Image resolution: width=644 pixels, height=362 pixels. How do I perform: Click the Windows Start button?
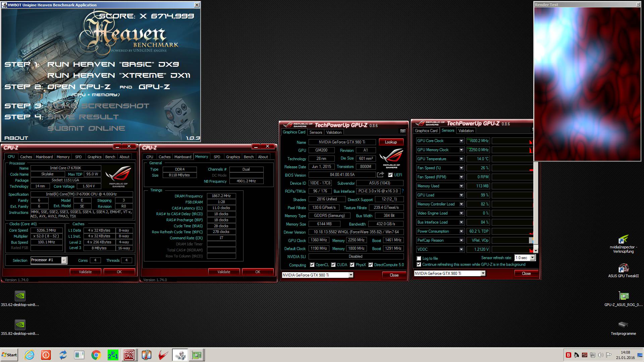9,355
